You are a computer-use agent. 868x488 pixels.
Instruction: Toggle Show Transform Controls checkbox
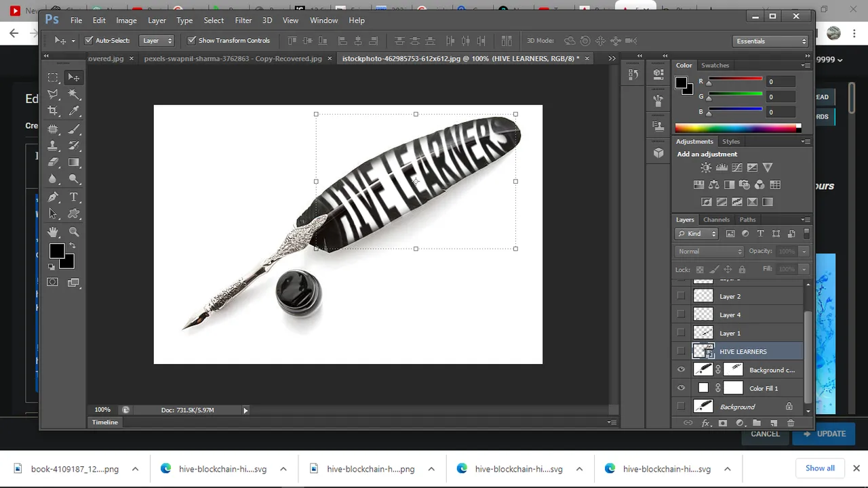191,41
